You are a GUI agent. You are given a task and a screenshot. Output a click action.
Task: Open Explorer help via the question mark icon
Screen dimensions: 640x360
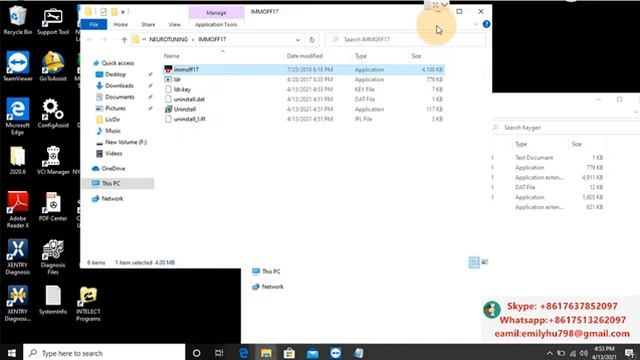coord(486,24)
